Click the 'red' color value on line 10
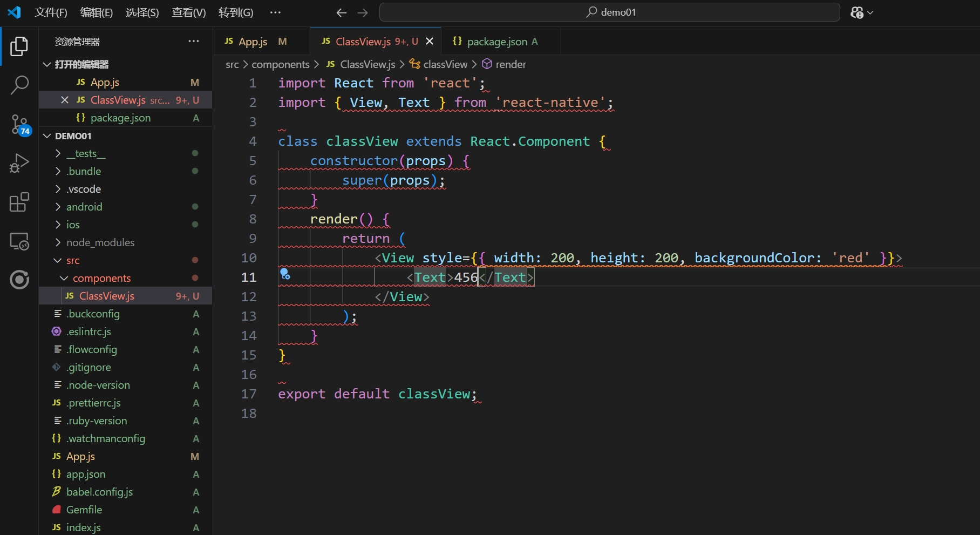980x535 pixels. tap(850, 258)
